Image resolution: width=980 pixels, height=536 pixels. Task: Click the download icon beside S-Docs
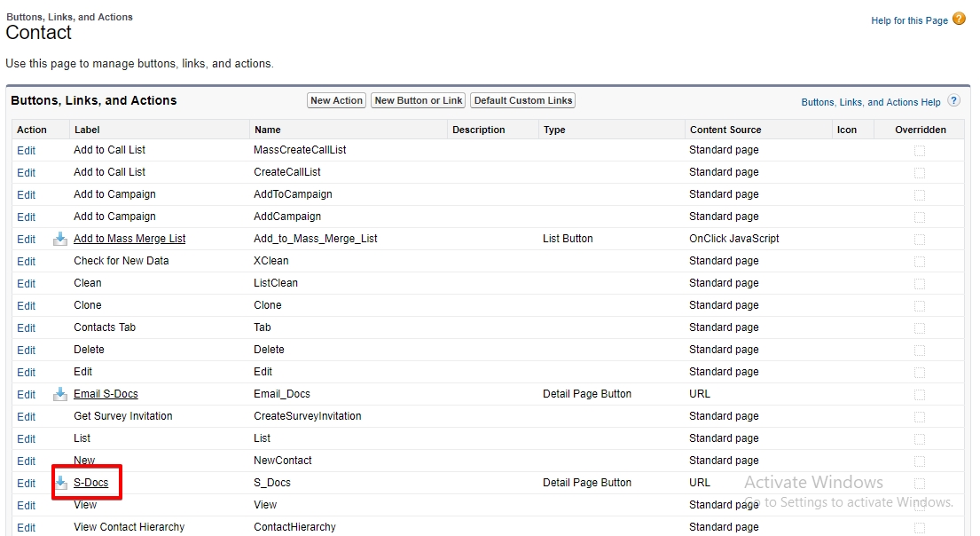59,483
